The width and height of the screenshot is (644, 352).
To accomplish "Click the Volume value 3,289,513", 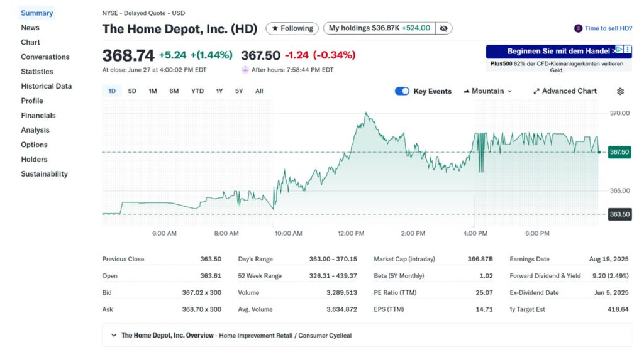I will tap(341, 292).
